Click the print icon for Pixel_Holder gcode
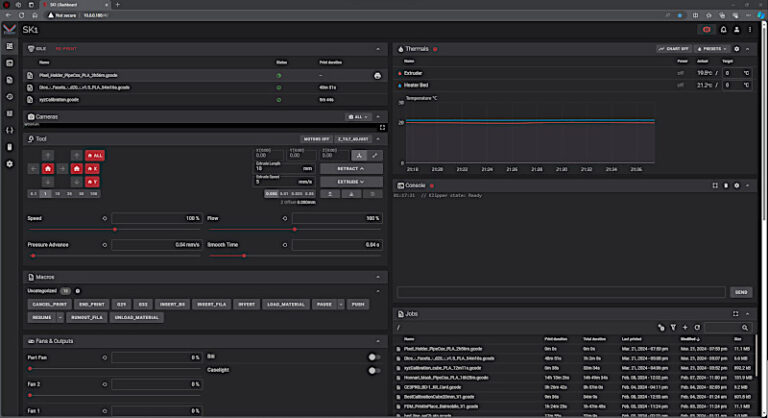This screenshot has width=768, height=418. 377,75
